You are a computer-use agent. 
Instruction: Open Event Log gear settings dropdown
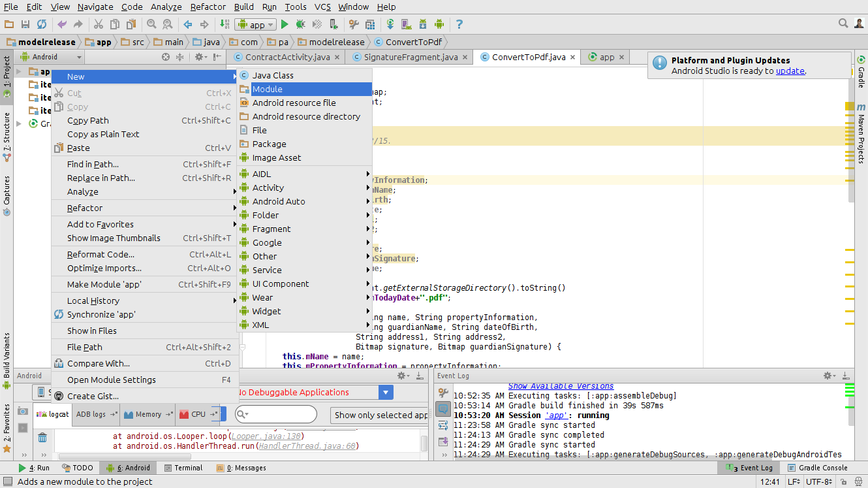point(829,376)
